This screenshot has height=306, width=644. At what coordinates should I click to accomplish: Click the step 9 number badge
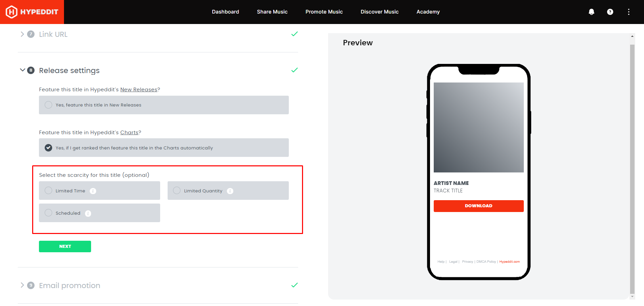pyautogui.click(x=31, y=285)
